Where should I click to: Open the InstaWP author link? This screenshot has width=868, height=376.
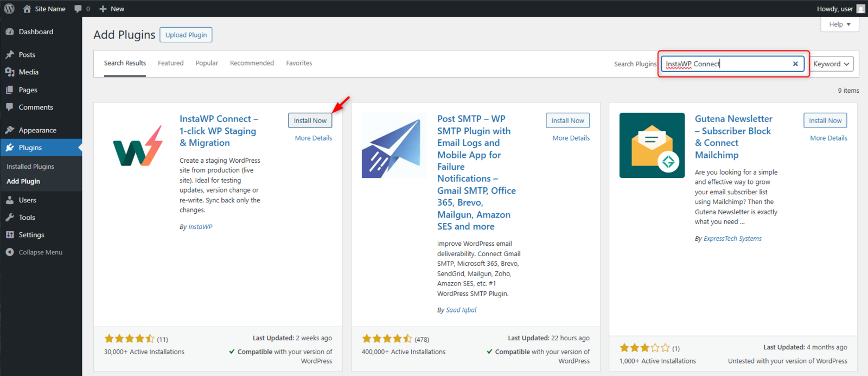coord(200,227)
